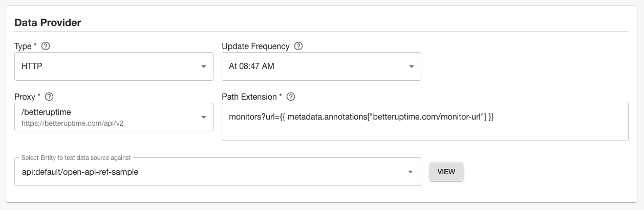644x210 pixels.
Task: Open the Update Frequency dropdown arrow
Action: point(411,66)
